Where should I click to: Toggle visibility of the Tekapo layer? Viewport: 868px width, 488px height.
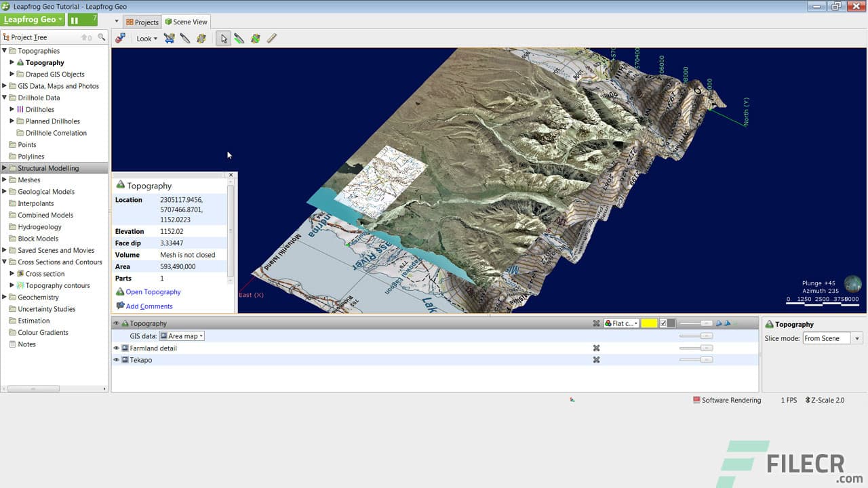[x=116, y=360]
